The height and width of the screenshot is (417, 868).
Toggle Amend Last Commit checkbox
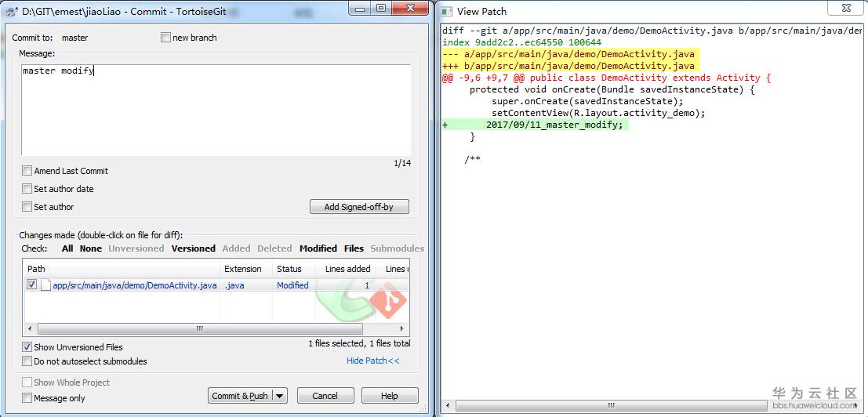(27, 171)
